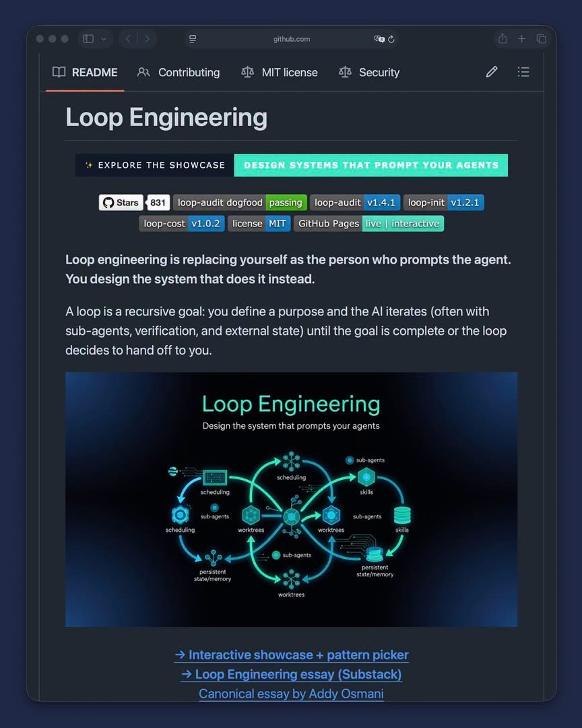The height and width of the screenshot is (728, 582).
Task: Click the 'A loop is a recursive goal' paragraph
Action: pyautogui.click(x=286, y=330)
